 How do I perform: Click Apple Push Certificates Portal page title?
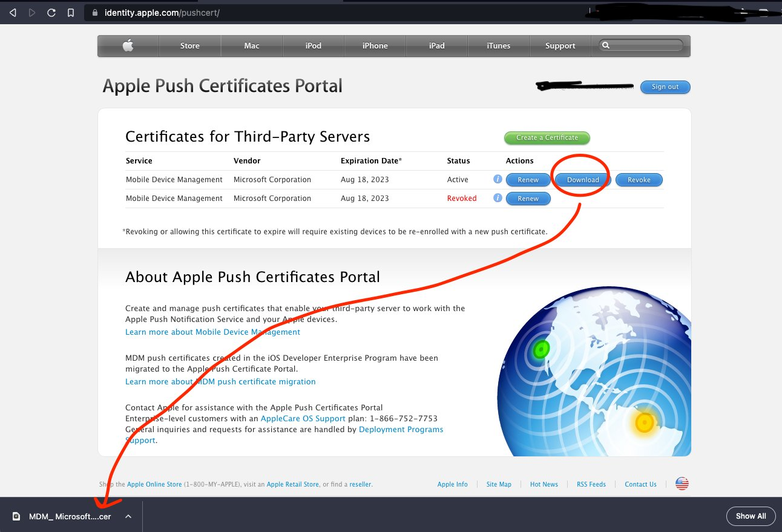[223, 86]
